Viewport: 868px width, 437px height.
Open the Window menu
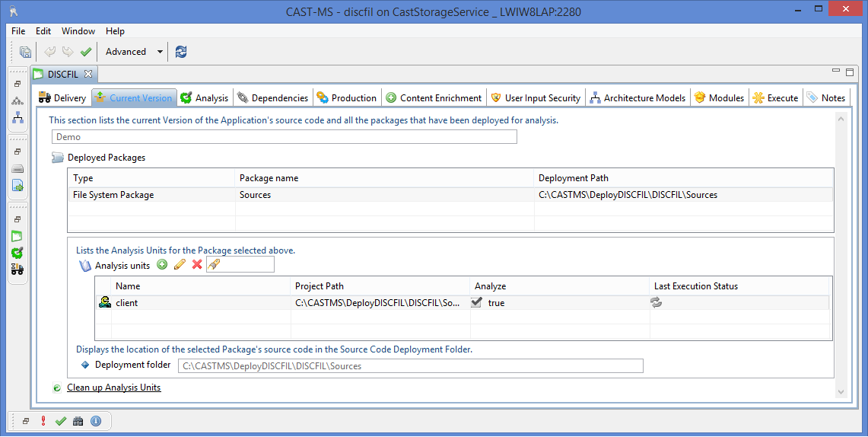coord(78,31)
